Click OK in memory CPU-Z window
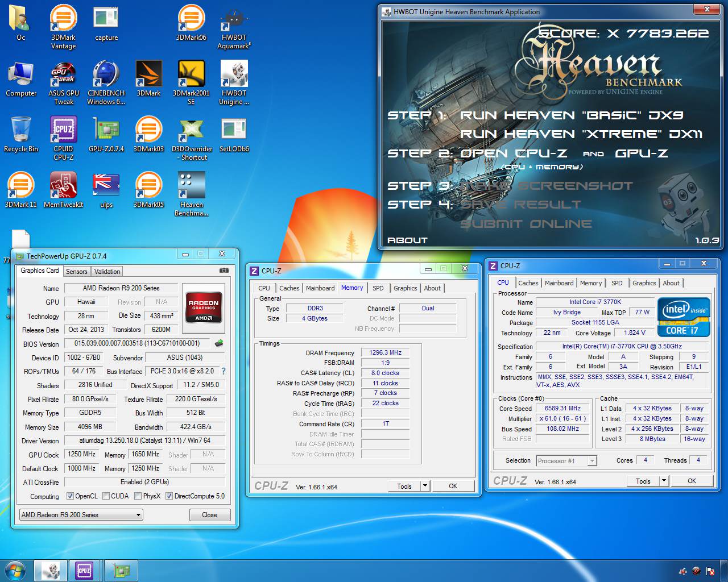 click(x=453, y=486)
